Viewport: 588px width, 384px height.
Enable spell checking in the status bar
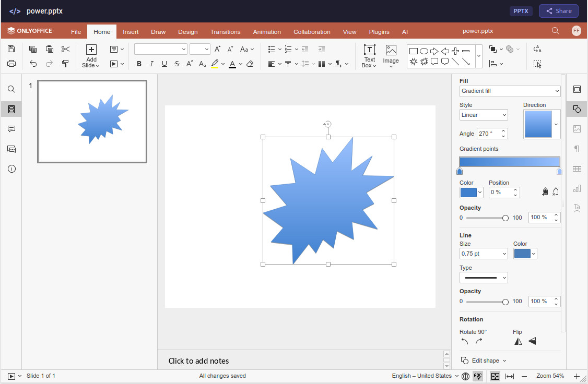pyautogui.click(x=478, y=376)
